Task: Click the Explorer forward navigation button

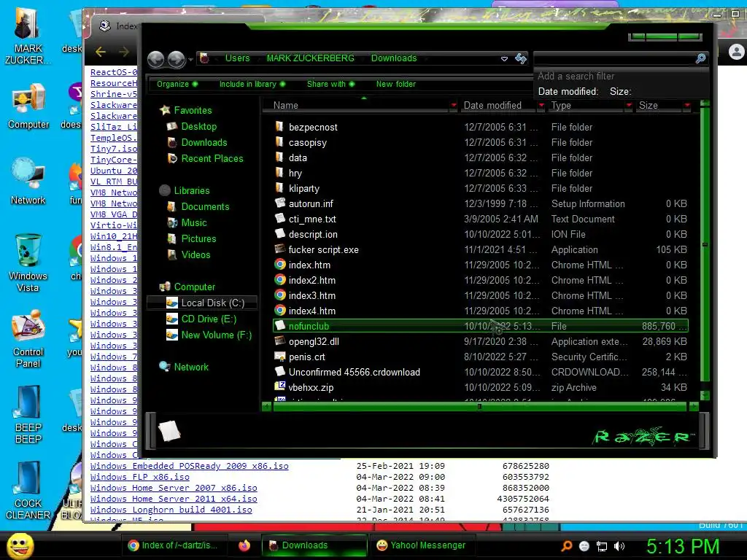Action: [x=177, y=59]
